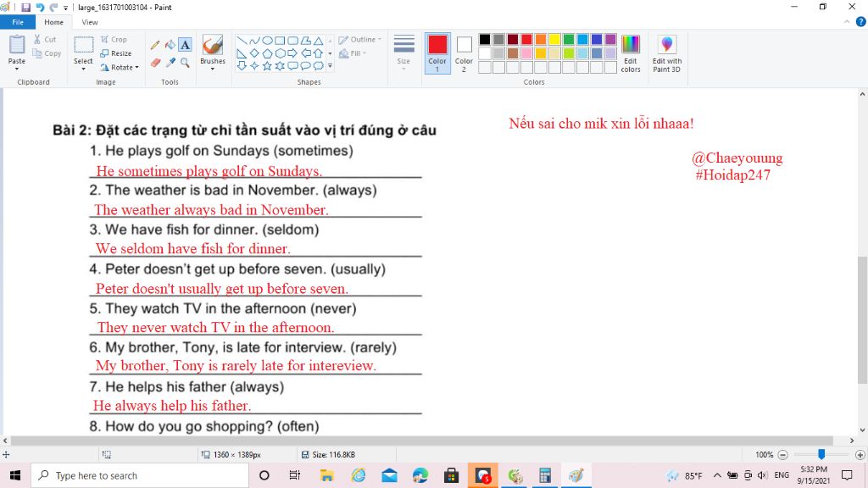Click the Redo arrow in title bar
Screen dimensions: 868x488
[x=53, y=7]
